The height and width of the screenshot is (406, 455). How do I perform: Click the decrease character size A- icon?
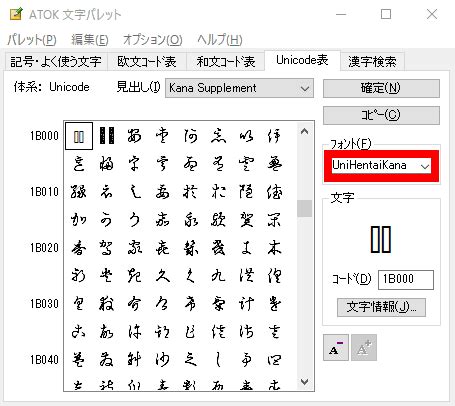click(336, 347)
